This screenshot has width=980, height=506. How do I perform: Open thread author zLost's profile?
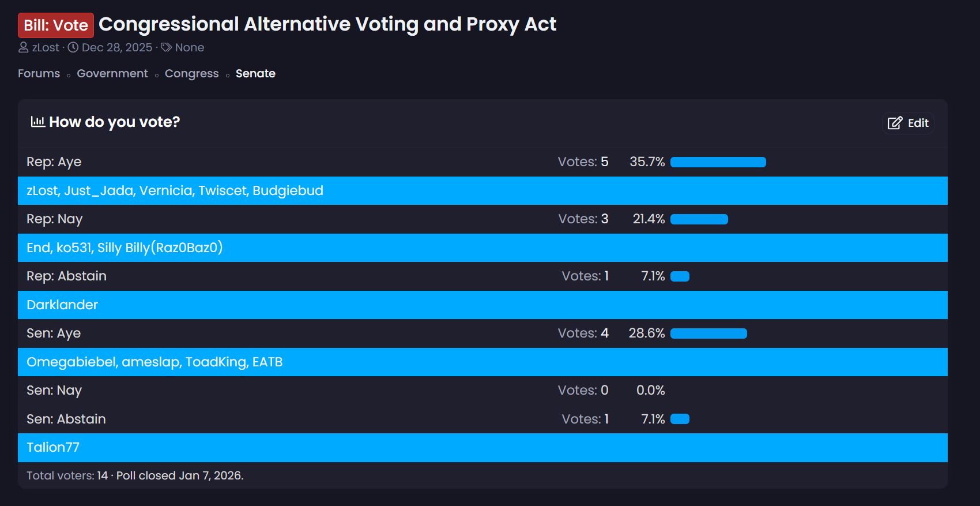[46, 47]
